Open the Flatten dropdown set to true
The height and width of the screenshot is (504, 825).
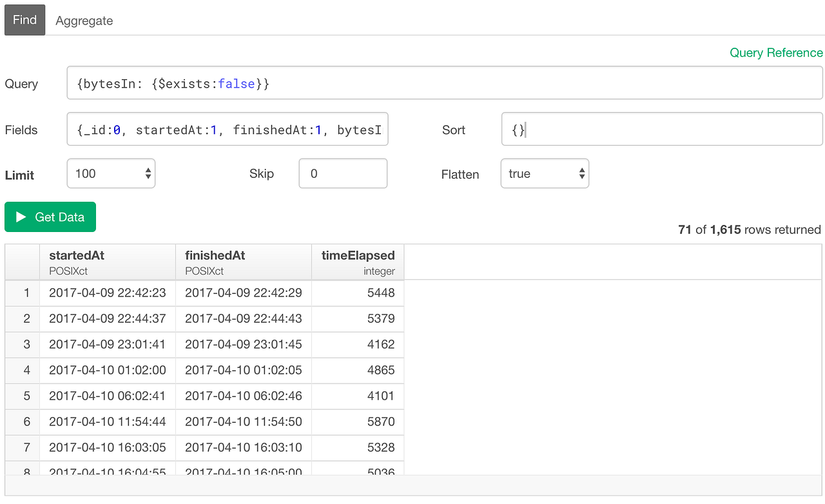[545, 173]
